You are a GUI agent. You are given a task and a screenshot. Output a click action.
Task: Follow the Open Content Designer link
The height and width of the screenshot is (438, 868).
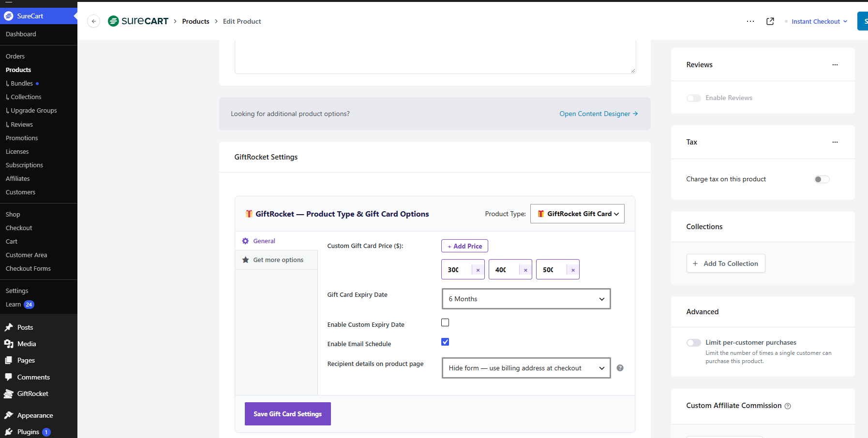point(599,114)
